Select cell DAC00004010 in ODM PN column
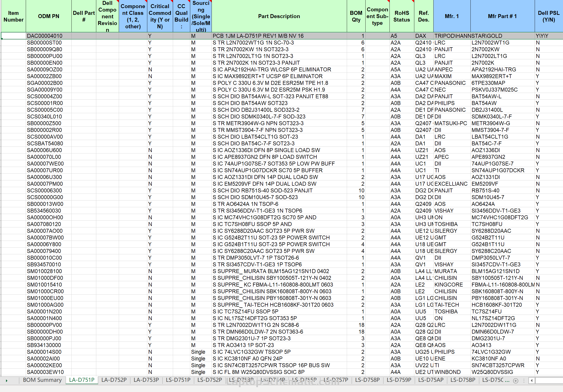Image resolution: width=563 pixels, height=392 pixels. [x=48, y=36]
